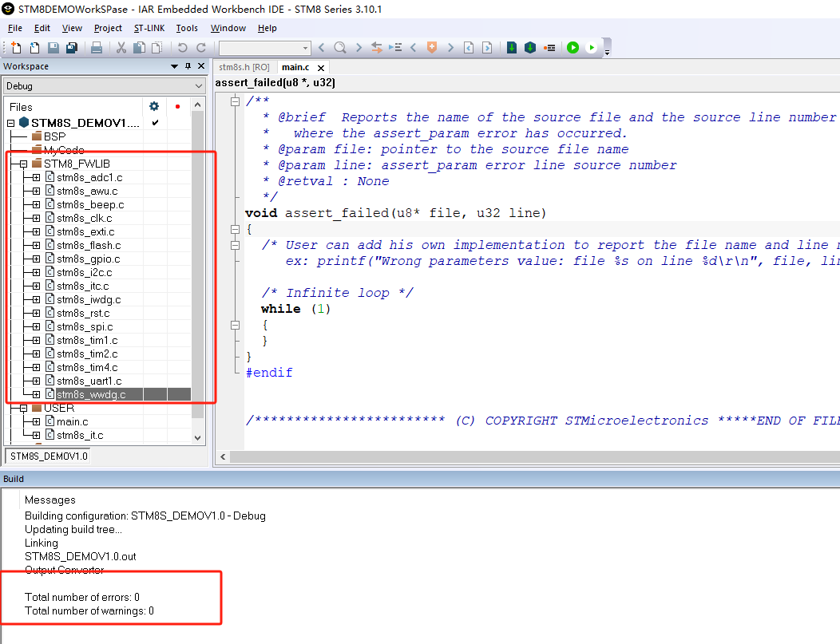Open the Workspace window position menu arrow
Image resolution: width=840 pixels, height=644 pixels.
174,66
